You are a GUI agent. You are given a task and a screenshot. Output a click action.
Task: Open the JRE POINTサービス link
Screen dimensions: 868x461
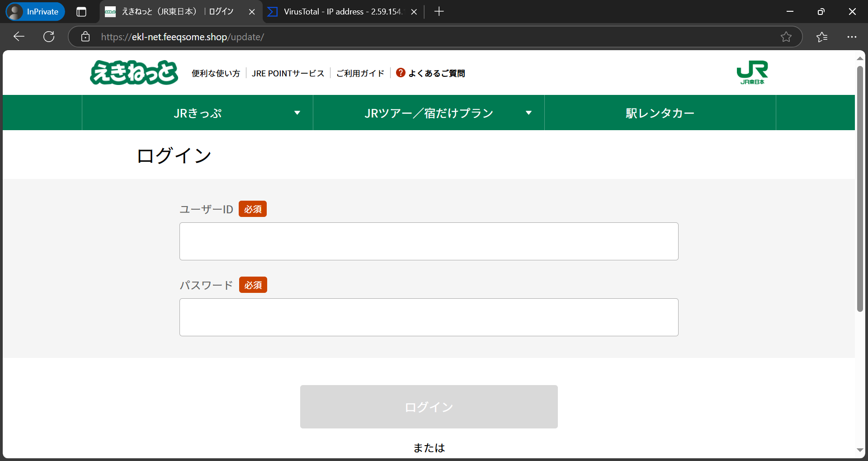(x=288, y=73)
